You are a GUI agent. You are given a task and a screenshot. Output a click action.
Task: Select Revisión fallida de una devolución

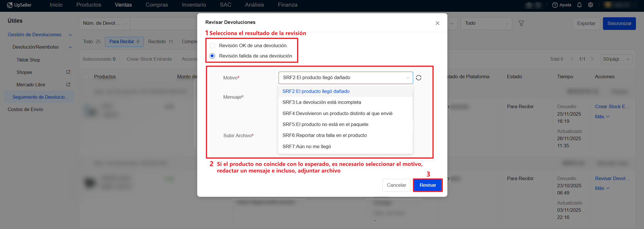coord(212,56)
